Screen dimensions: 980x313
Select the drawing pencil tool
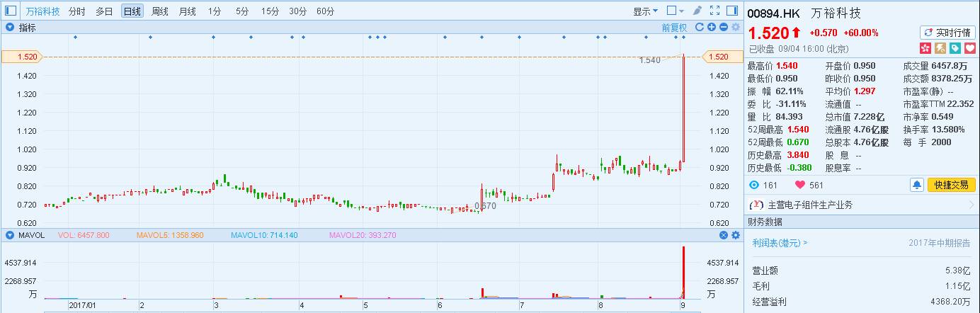697,11
